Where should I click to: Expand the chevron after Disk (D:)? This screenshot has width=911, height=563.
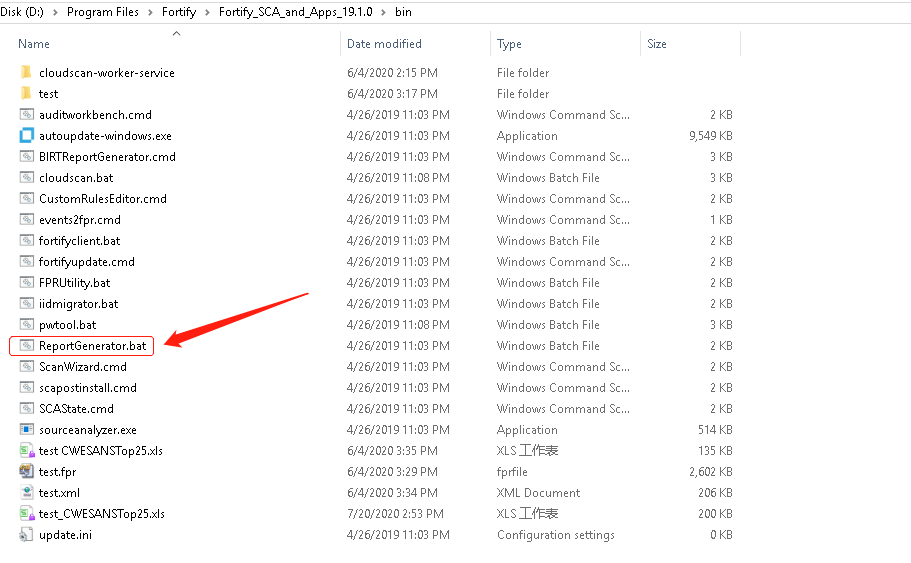(x=55, y=12)
